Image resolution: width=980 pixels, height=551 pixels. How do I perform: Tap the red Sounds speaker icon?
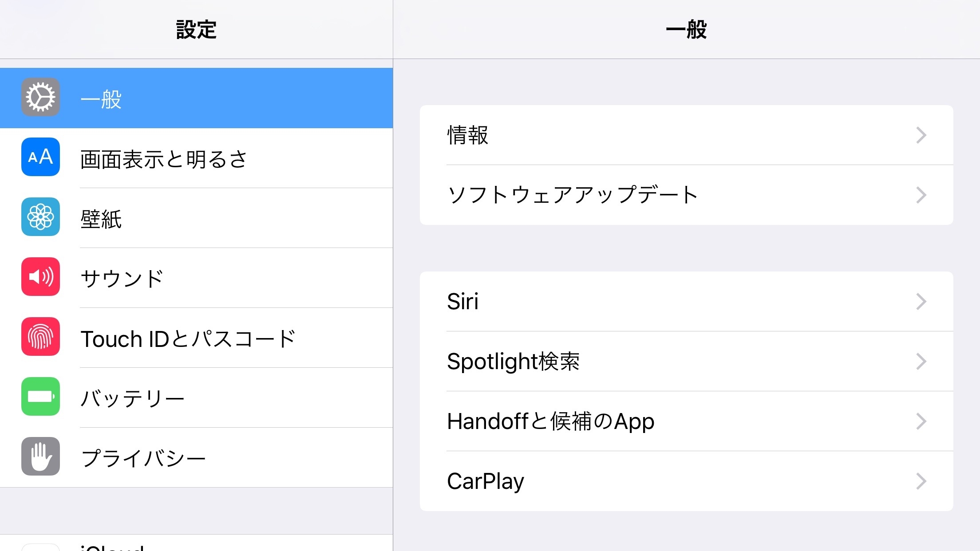tap(40, 277)
